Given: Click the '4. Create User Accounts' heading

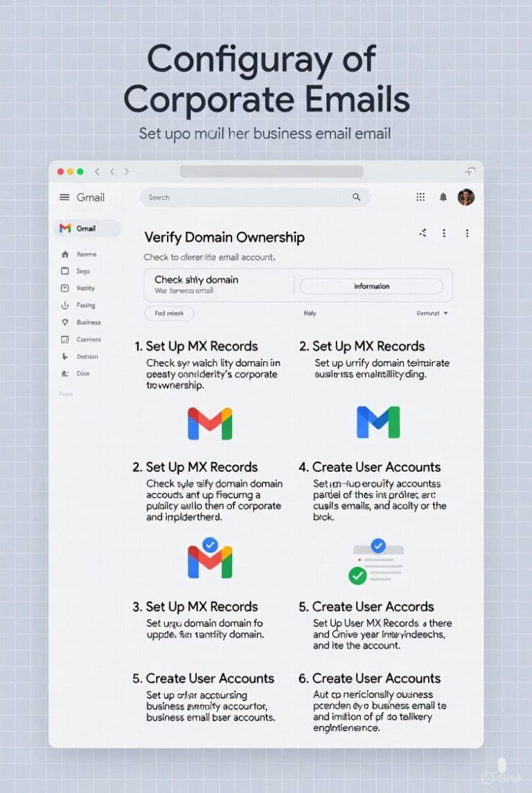Looking at the screenshot, I should coord(370,467).
